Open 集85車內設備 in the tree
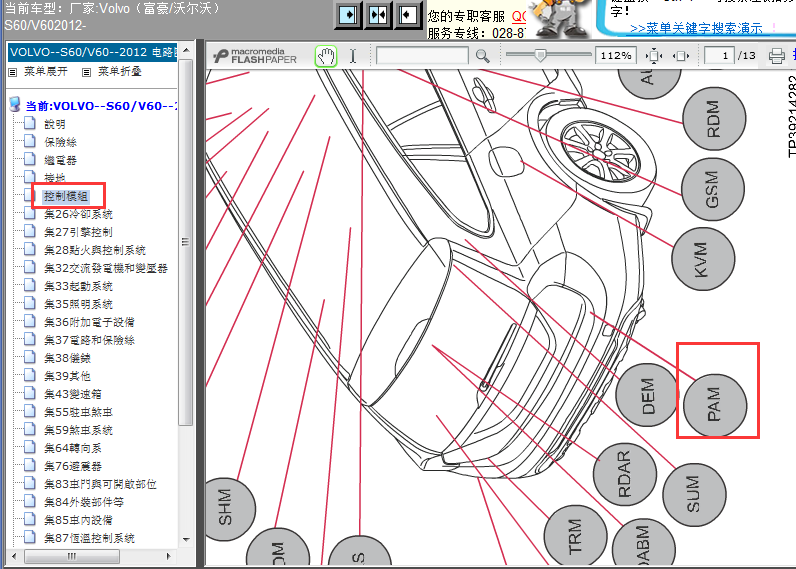The image size is (796, 569). click(78, 520)
